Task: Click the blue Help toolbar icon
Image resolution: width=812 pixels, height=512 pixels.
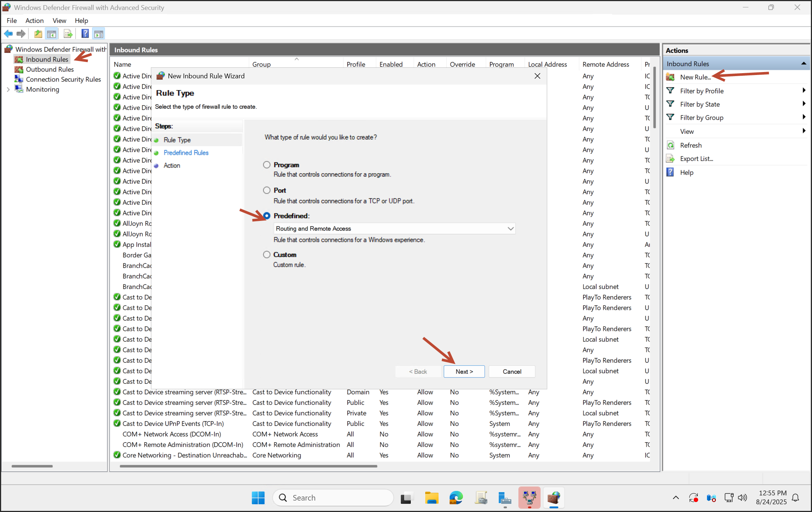Action: point(85,34)
